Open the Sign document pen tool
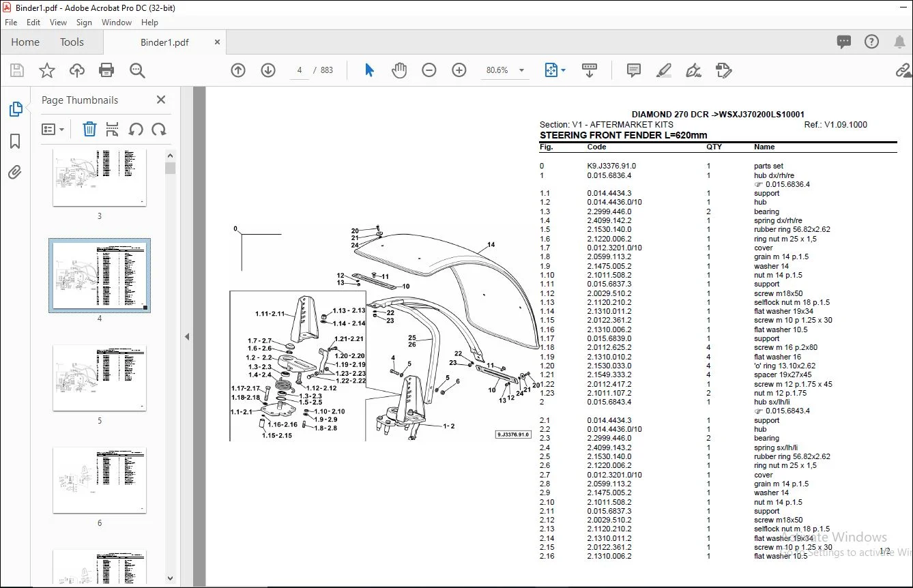Screen dimensions: 913x588 pyautogui.click(x=694, y=70)
